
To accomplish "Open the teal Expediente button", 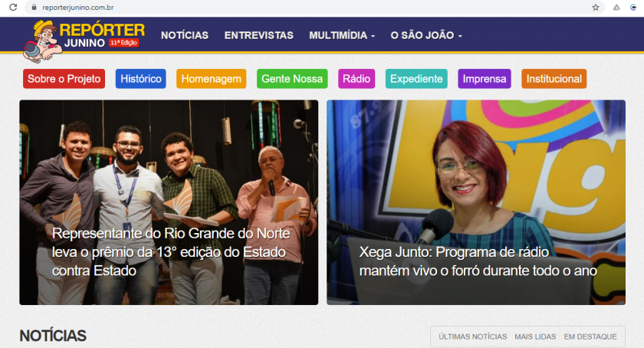I will coord(416,79).
